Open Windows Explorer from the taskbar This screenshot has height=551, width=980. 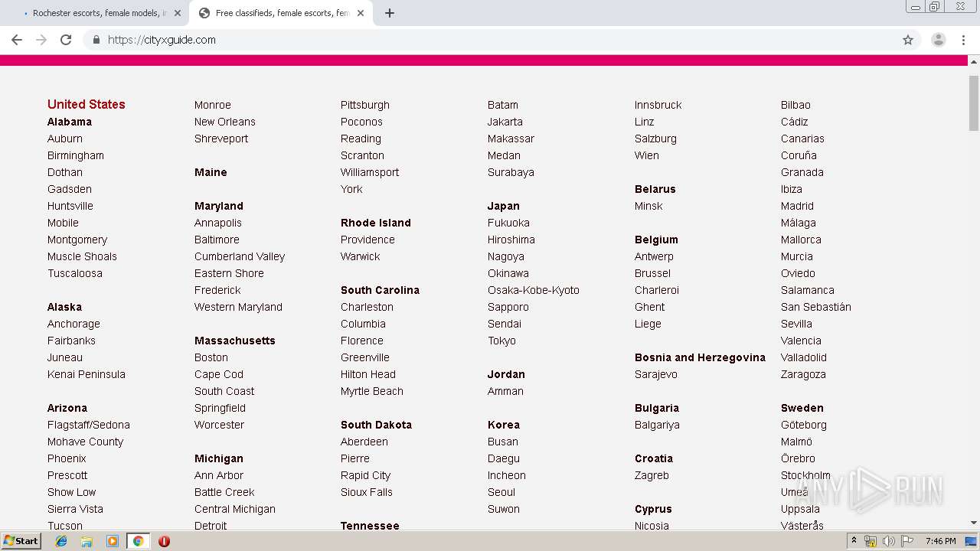pyautogui.click(x=87, y=541)
